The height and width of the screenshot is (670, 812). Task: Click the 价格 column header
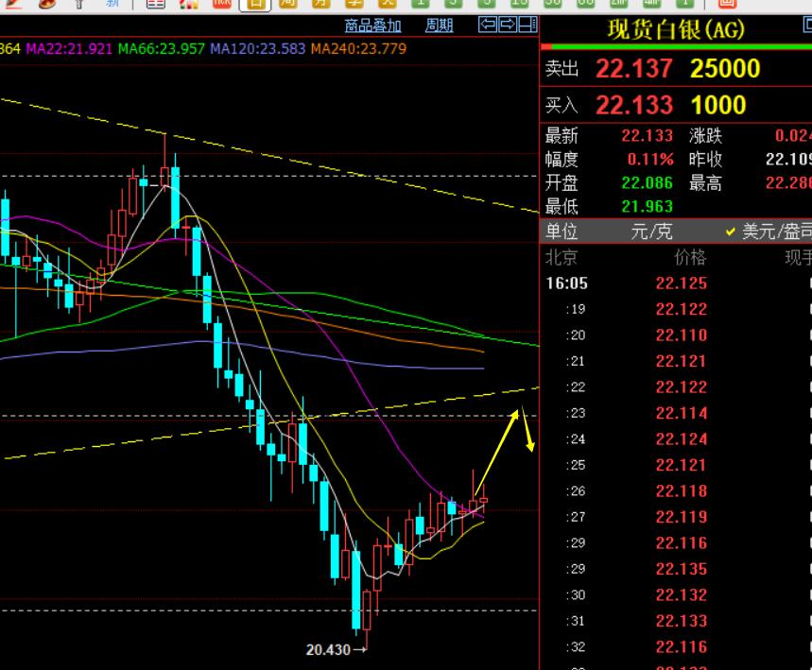pos(690,257)
